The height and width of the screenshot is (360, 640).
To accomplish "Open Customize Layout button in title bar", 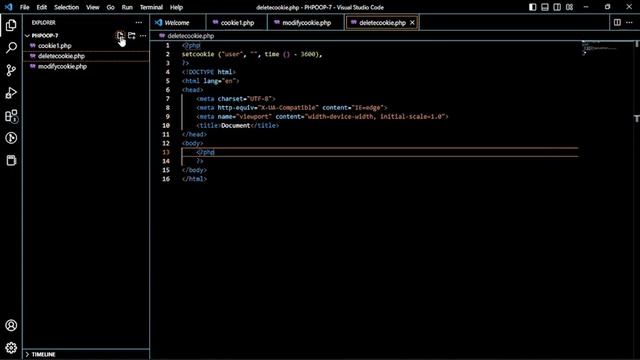I will tap(569, 7).
